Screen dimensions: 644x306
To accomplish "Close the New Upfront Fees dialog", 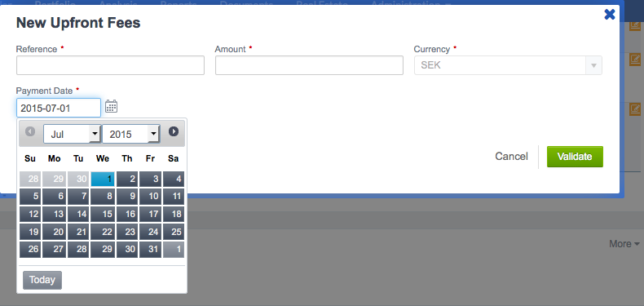I will click(610, 15).
